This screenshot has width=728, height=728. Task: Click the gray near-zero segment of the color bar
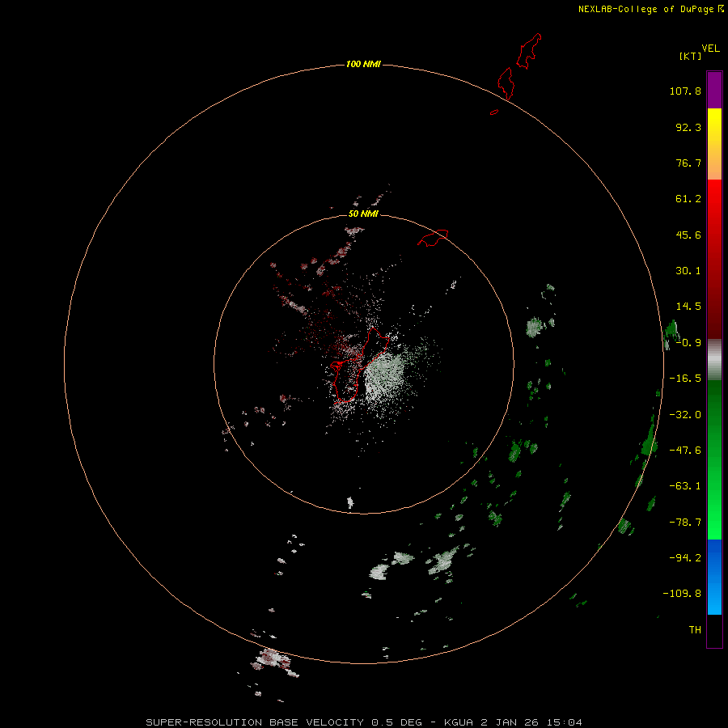click(714, 359)
